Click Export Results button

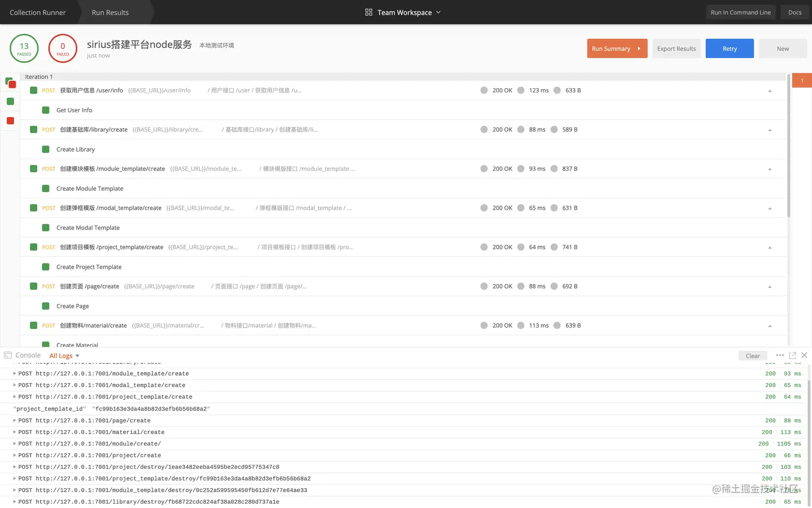click(x=677, y=48)
